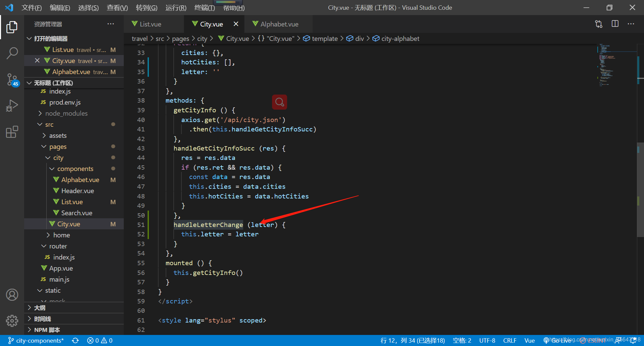The height and width of the screenshot is (346, 644).
Task: Change Vue language mode in status bar
Action: pyautogui.click(x=530, y=341)
